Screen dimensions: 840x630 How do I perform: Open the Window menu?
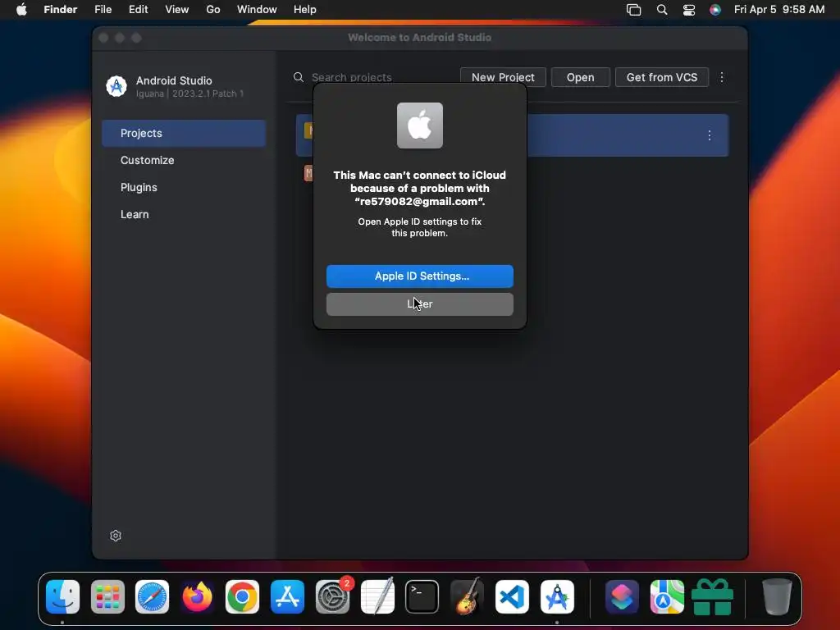257,10
